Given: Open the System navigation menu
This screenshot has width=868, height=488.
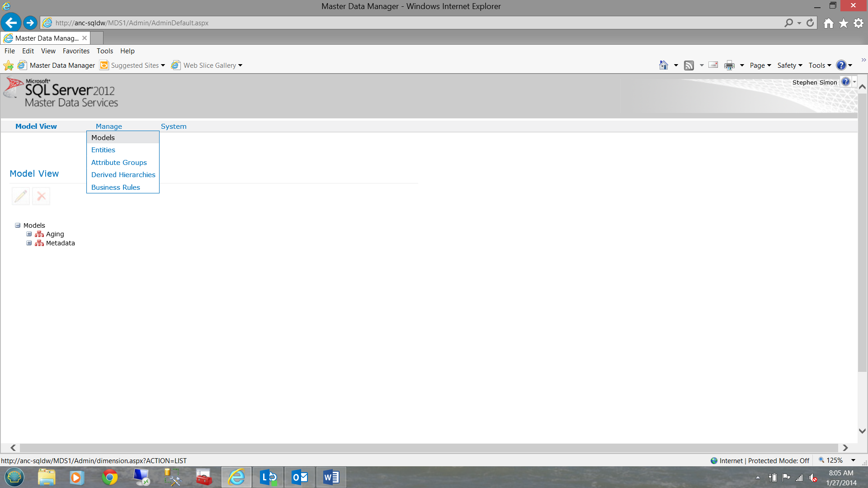Looking at the screenshot, I should [x=174, y=127].
